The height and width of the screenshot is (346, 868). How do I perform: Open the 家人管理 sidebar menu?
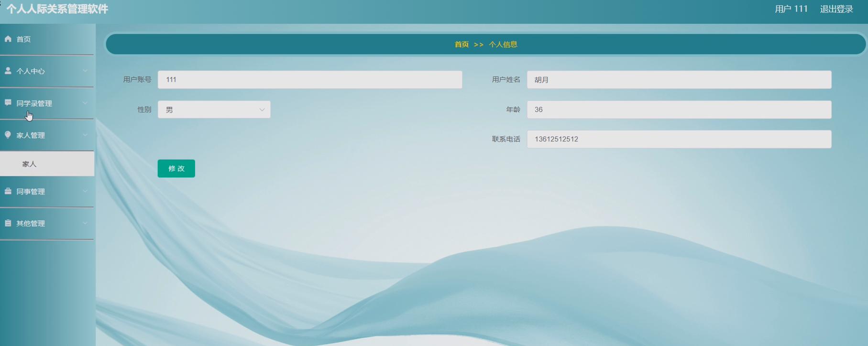pyautogui.click(x=47, y=135)
